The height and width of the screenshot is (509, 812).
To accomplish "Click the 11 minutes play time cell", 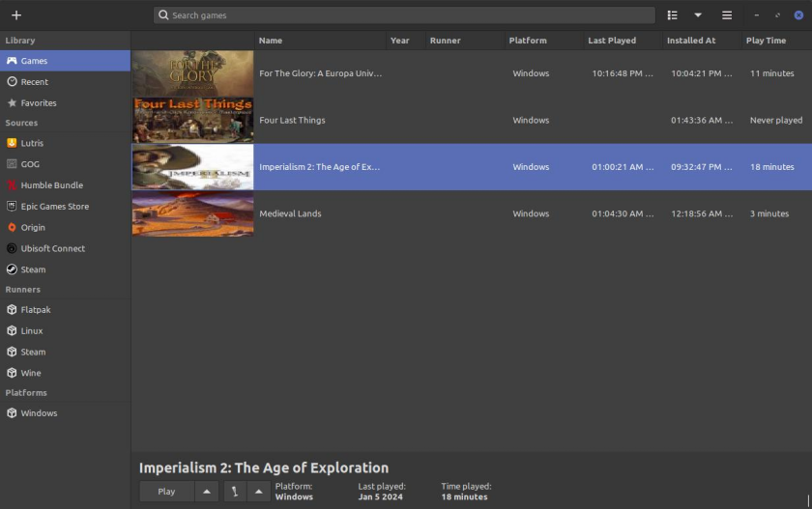I will pos(771,73).
